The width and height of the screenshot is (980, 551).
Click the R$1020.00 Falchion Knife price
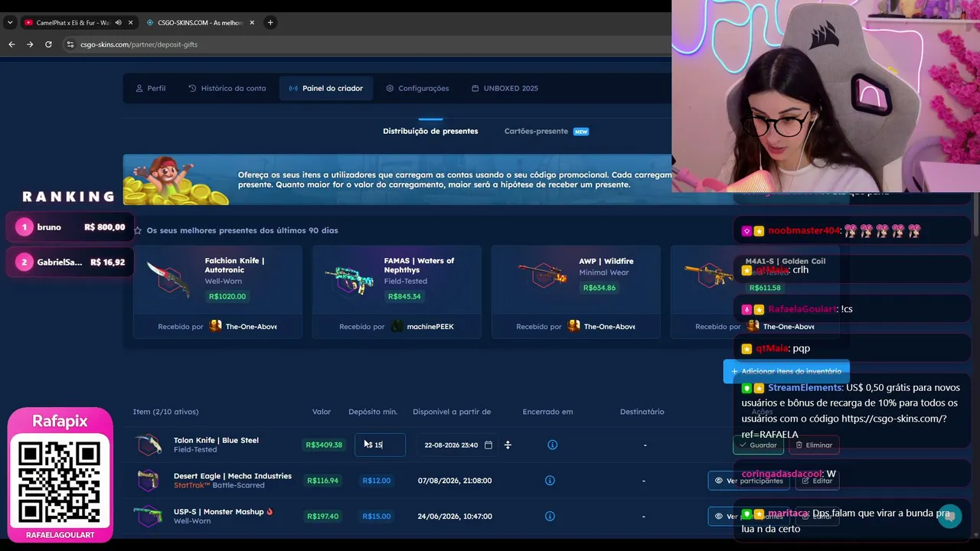(227, 296)
